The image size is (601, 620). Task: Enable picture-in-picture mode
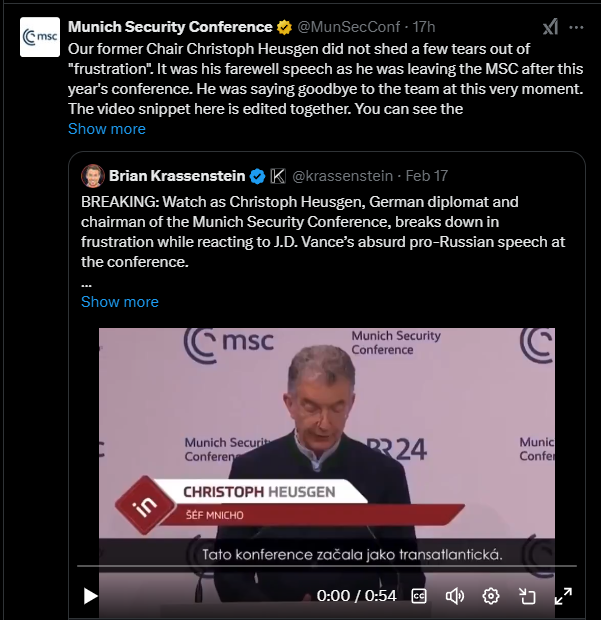point(527,596)
